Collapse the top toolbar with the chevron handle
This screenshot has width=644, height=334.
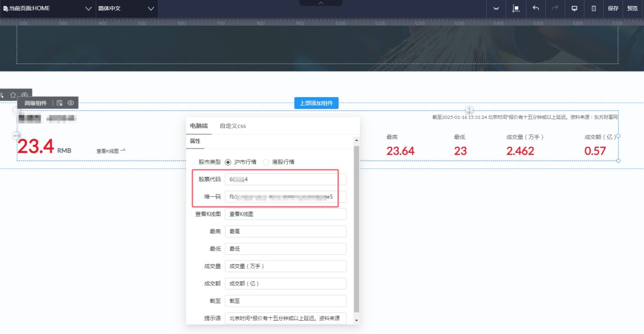pos(321,3)
